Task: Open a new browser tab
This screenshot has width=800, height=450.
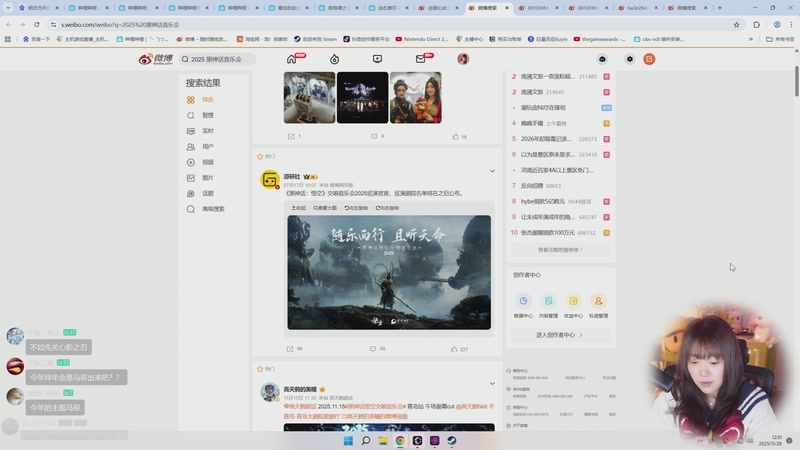Action: click(719, 8)
